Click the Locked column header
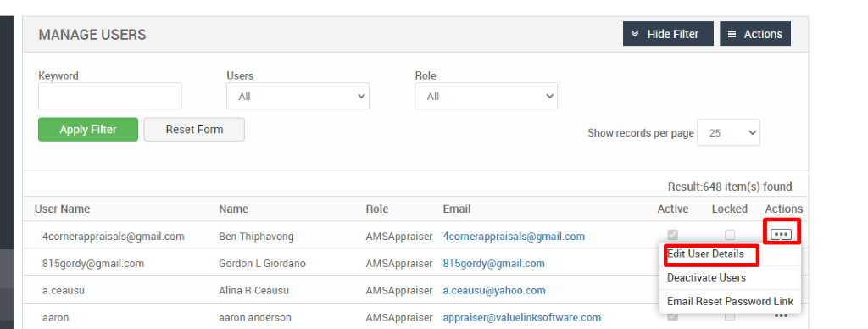 coord(730,209)
